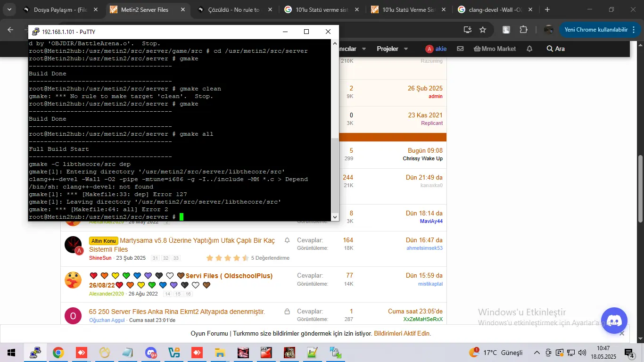Click the Discord floating chat button
The image size is (644, 362).
pos(614,321)
